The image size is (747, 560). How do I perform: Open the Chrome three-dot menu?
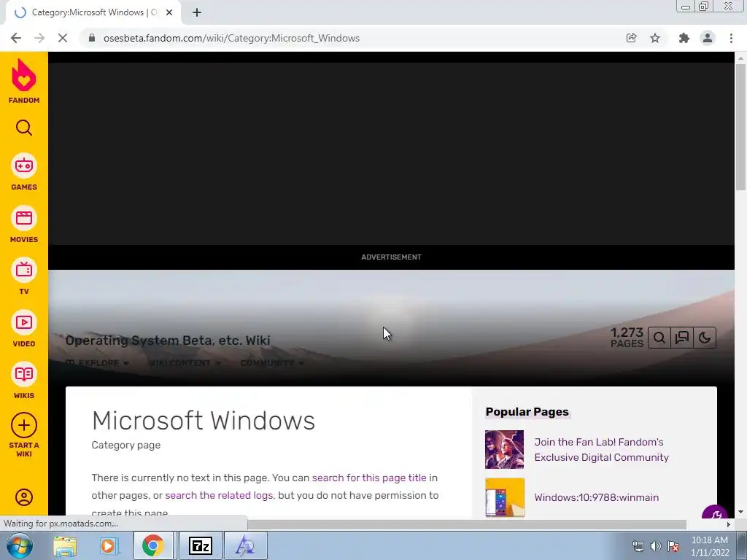[x=731, y=38]
